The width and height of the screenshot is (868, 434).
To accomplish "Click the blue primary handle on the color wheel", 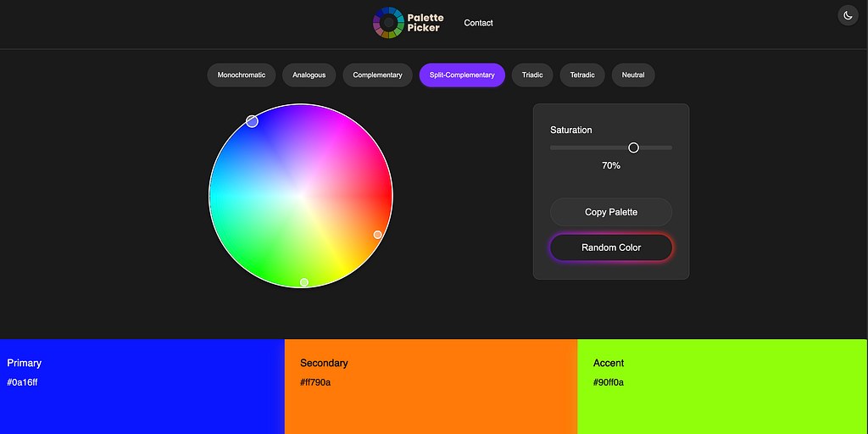I will pos(252,121).
